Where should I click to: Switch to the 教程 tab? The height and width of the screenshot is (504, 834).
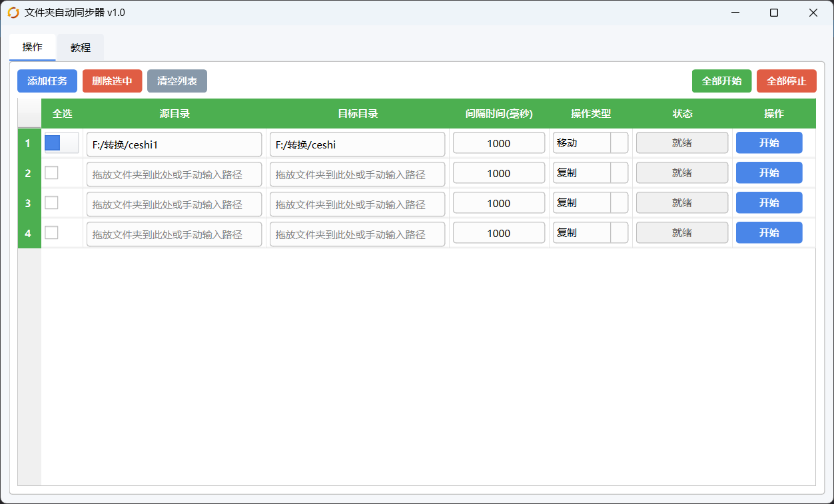point(81,47)
